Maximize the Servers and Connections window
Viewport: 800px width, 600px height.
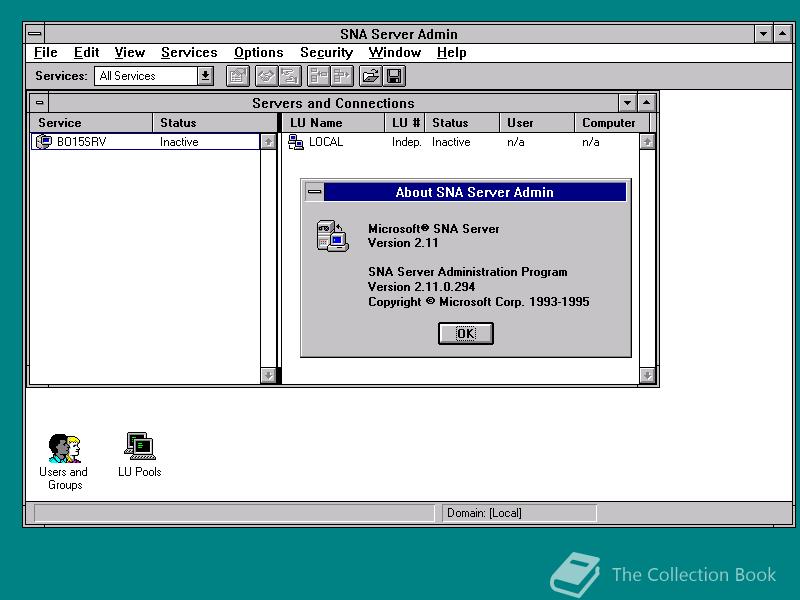646,103
